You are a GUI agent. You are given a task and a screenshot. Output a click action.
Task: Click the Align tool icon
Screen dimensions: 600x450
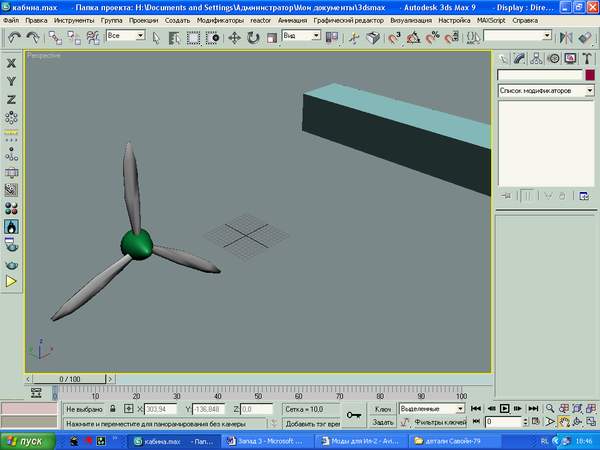[585, 38]
